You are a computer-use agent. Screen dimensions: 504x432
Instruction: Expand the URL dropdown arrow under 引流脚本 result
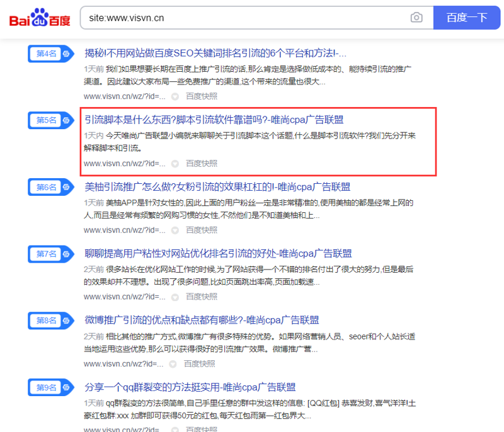(175, 164)
